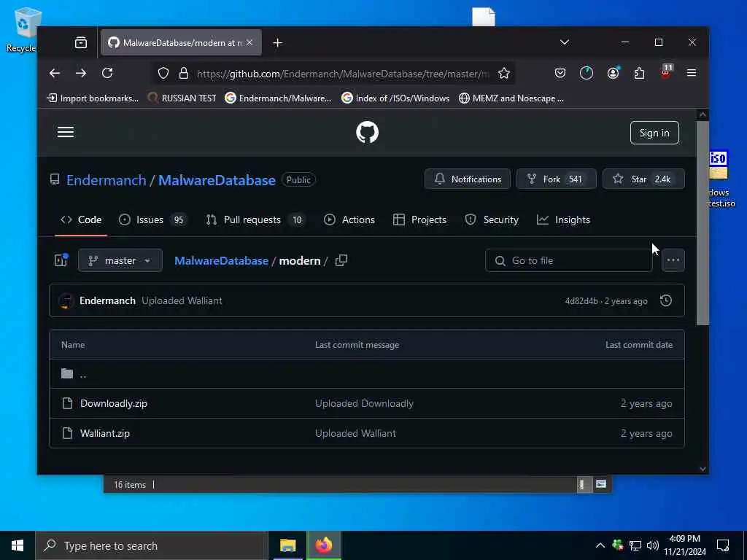Show hidden system tray icons
Viewport: 747px width, 560px height.
coord(600,545)
